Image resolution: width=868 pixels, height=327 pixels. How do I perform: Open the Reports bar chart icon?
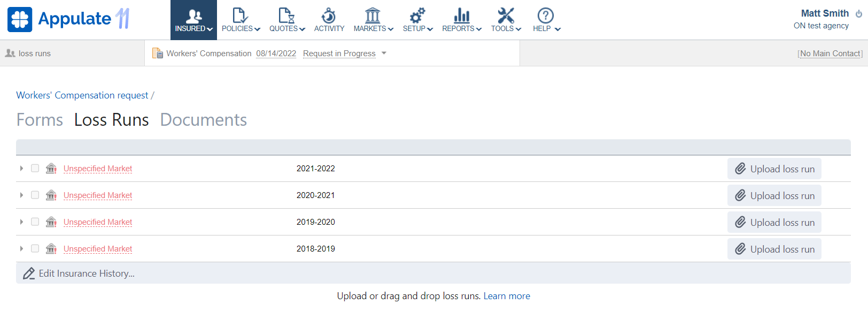coord(461,16)
